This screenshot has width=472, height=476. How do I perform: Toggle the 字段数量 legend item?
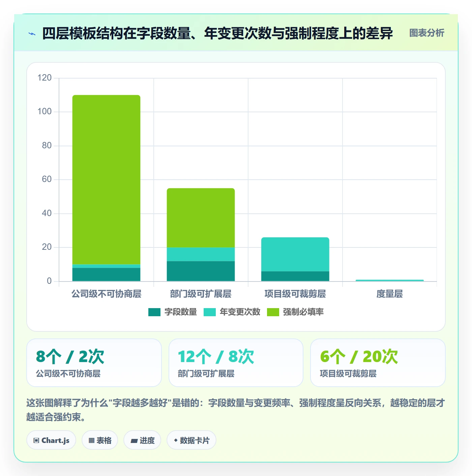pos(173,312)
